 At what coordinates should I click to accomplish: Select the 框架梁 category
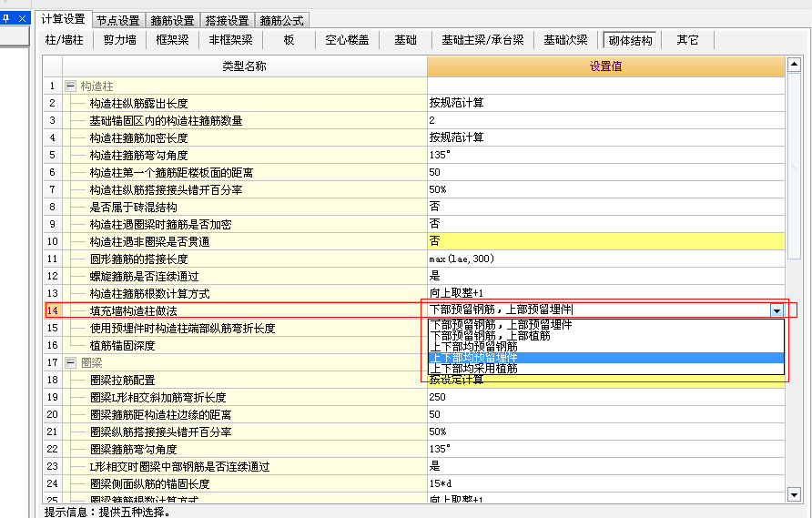(172, 40)
